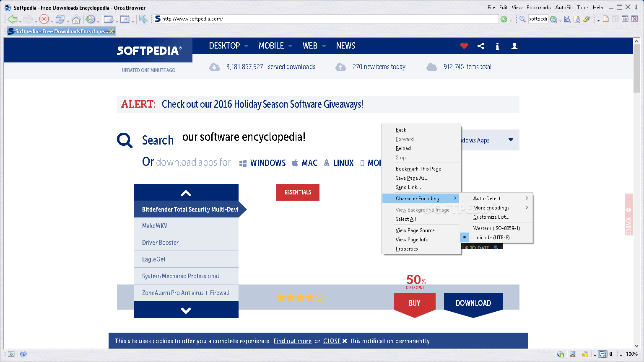Viewport: 644px width, 362px height.
Task: Click the user account icon in header
Action: coord(514,46)
